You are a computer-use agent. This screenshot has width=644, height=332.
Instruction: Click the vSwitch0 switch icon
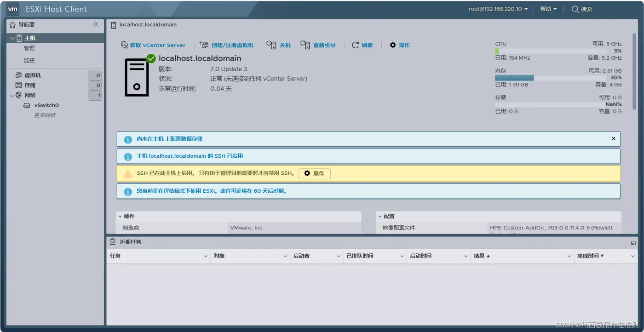coord(27,105)
